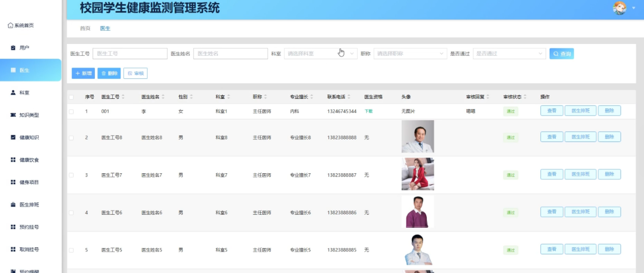This screenshot has height=273, width=644.
Task: Sort by the 专业擅长 column arrows
Action: pyautogui.click(x=312, y=97)
